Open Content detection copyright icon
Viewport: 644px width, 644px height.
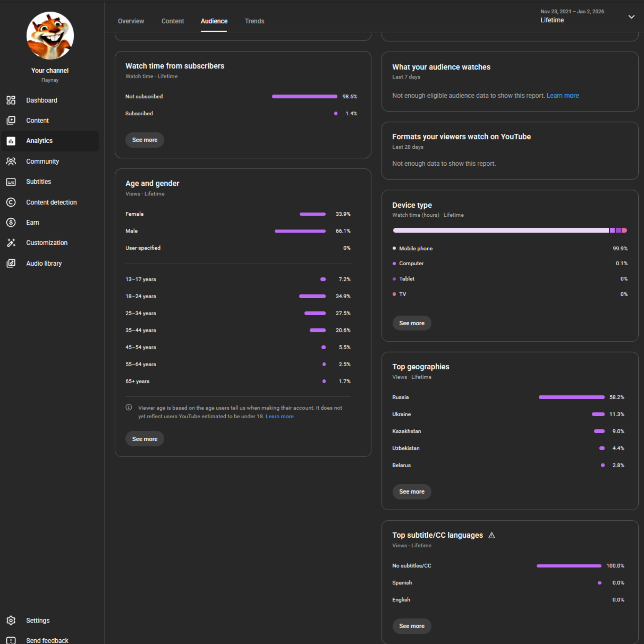tap(11, 202)
